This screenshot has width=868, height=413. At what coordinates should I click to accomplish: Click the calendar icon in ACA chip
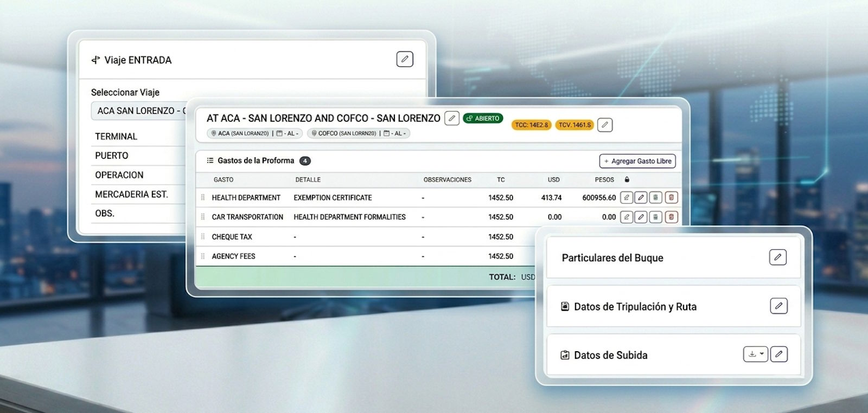(x=279, y=133)
